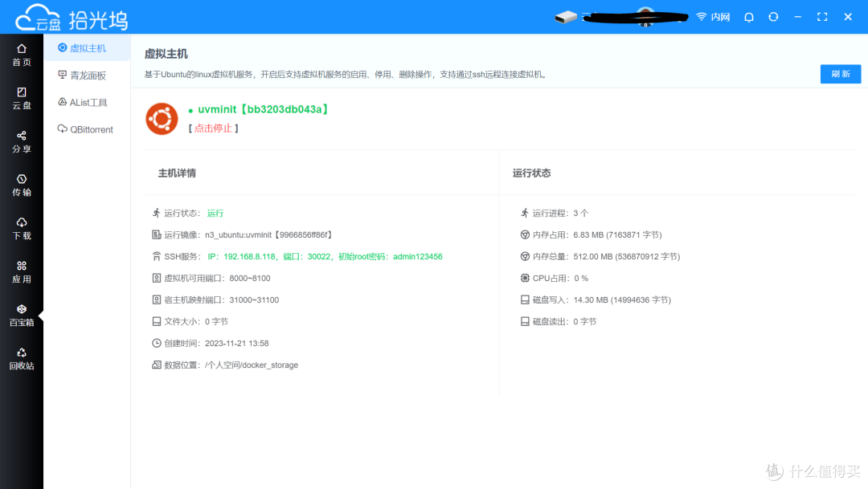Click the 创建时间 2023-11-21 13:58 row
868x489 pixels.
tap(211, 344)
